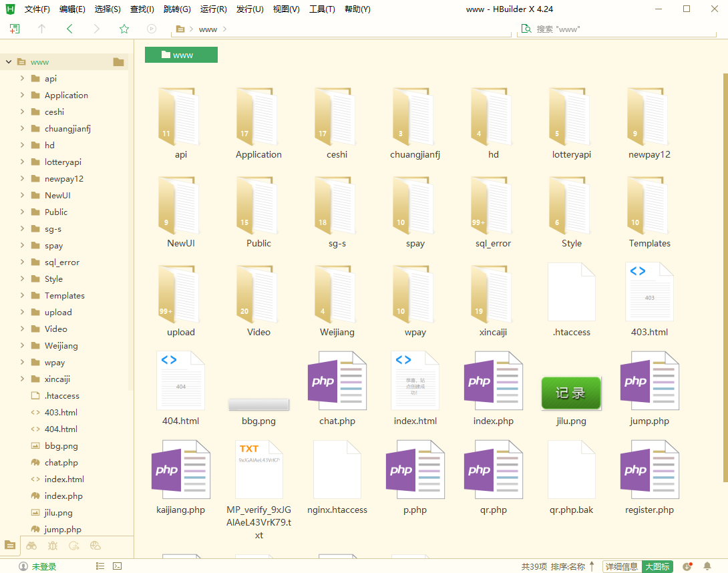Expand the Templates folder in sidebar tree
This screenshot has width=728, height=573.
(x=22, y=296)
